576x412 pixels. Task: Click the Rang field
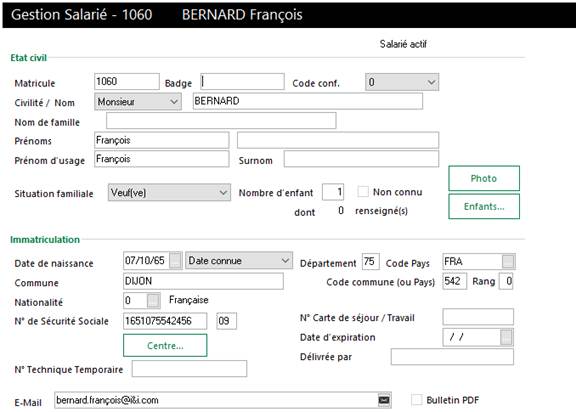click(505, 281)
